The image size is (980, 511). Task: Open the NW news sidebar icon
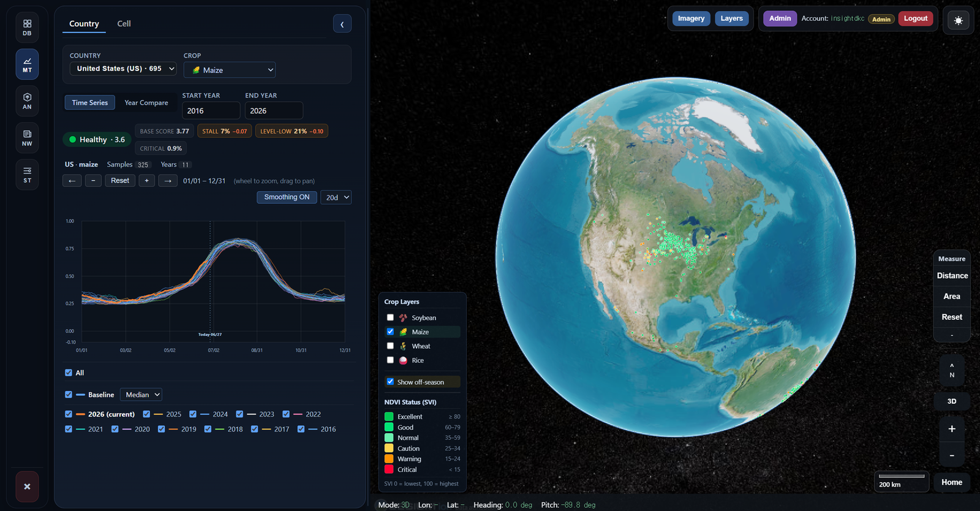click(27, 138)
